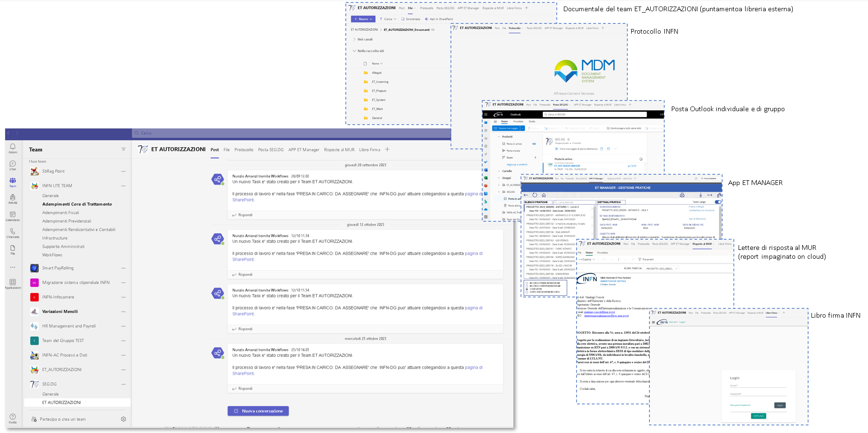Open manage teams gear icon at the bottom
Screen dimensions: 868x433
click(123, 419)
